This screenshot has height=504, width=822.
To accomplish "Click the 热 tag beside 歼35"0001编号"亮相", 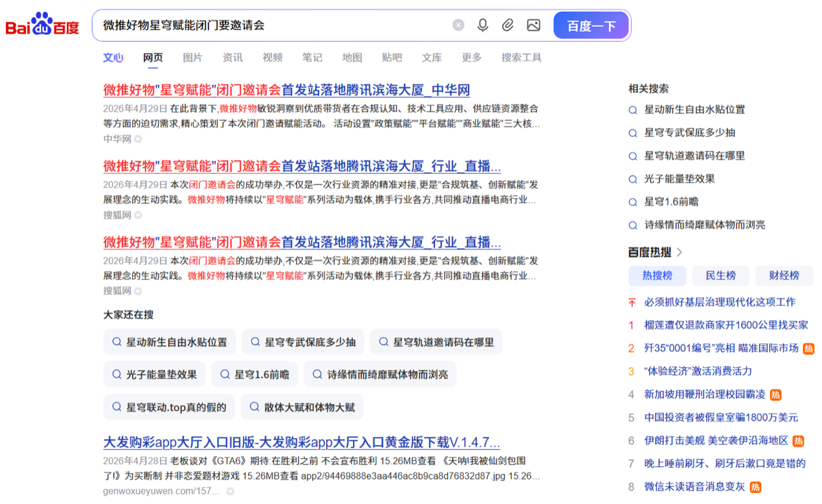I will tap(808, 349).
